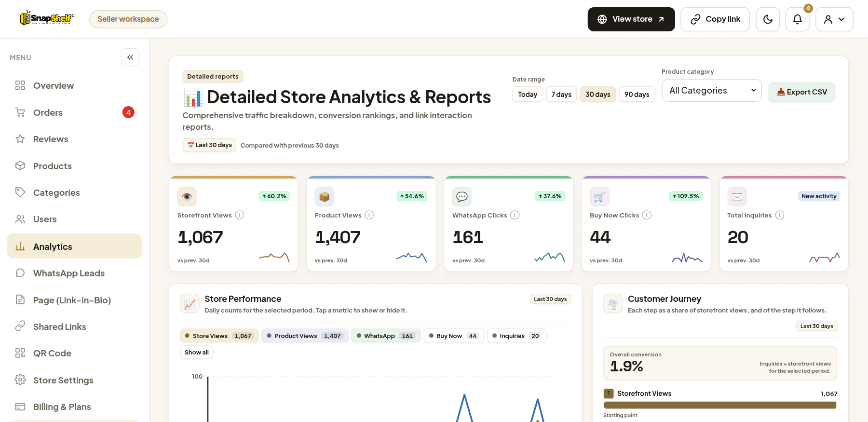Click the Store Performance chart icon
This screenshot has width=868, height=422.
click(x=190, y=304)
